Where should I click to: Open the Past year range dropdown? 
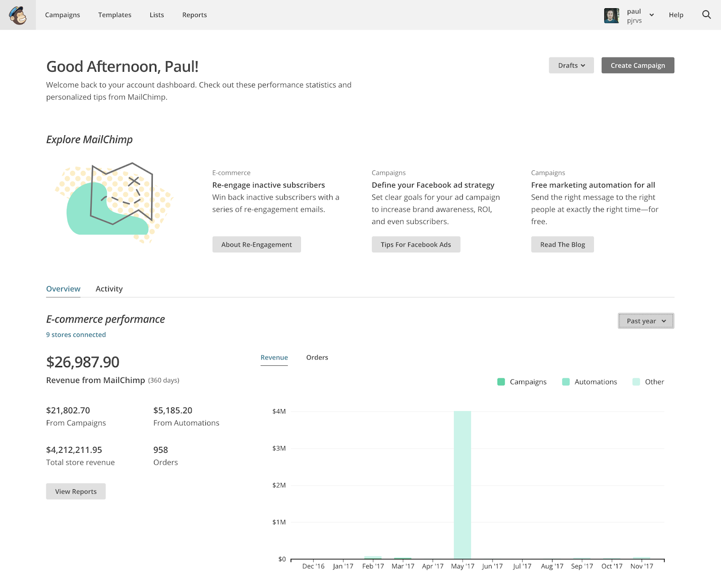646,321
